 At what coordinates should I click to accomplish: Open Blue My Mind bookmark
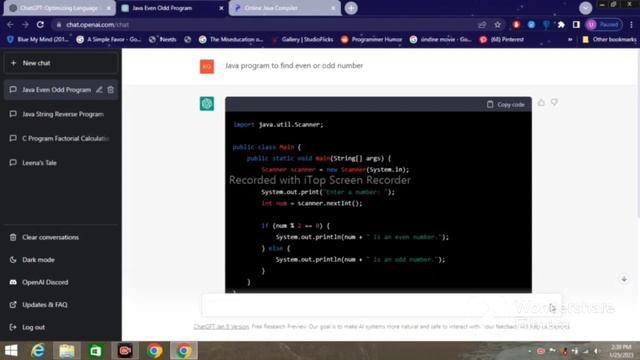coord(38,40)
